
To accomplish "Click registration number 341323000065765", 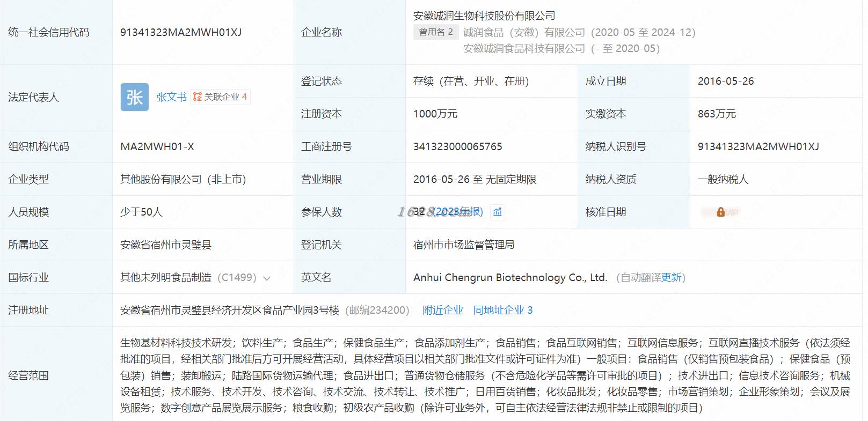I will click(458, 146).
